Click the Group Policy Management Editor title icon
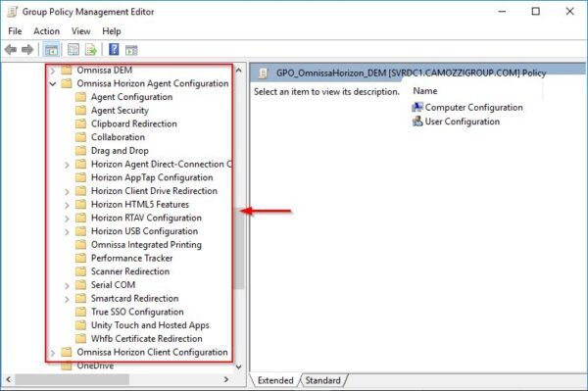588x391 pixels. tap(13, 12)
